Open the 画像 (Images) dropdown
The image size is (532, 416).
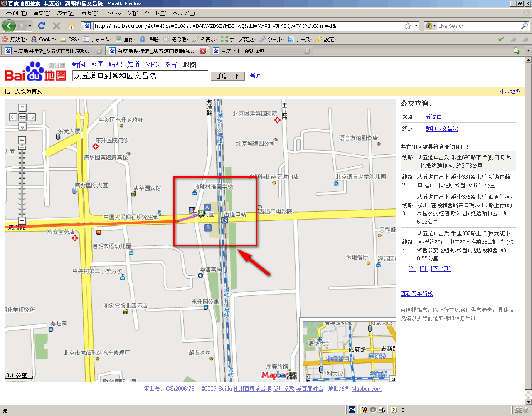coord(126,39)
